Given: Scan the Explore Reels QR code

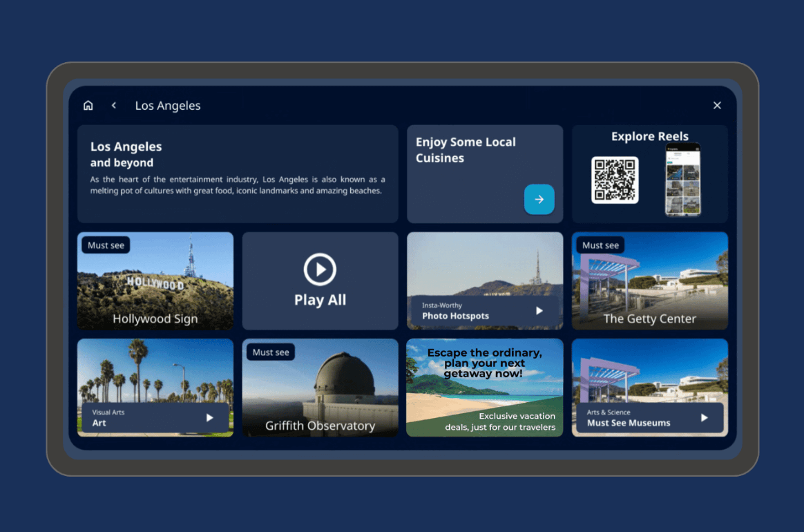Looking at the screenshot, I should click(615, 180).
